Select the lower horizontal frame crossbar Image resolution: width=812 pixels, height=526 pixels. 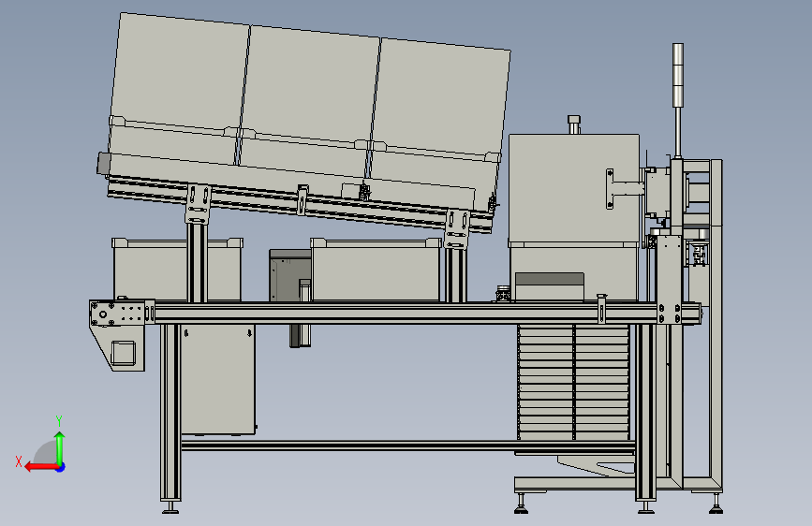[408, 446]
